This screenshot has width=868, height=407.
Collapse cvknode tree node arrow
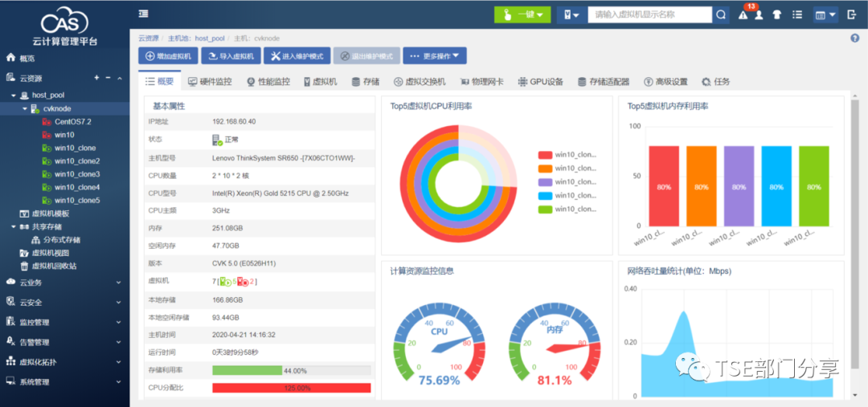click(24, 109)
